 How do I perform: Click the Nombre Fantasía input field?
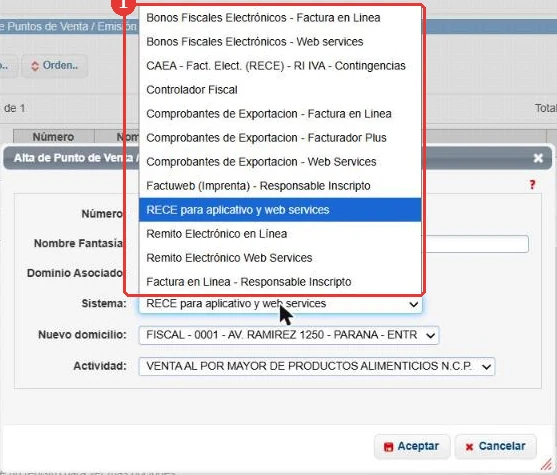point(476,244)
